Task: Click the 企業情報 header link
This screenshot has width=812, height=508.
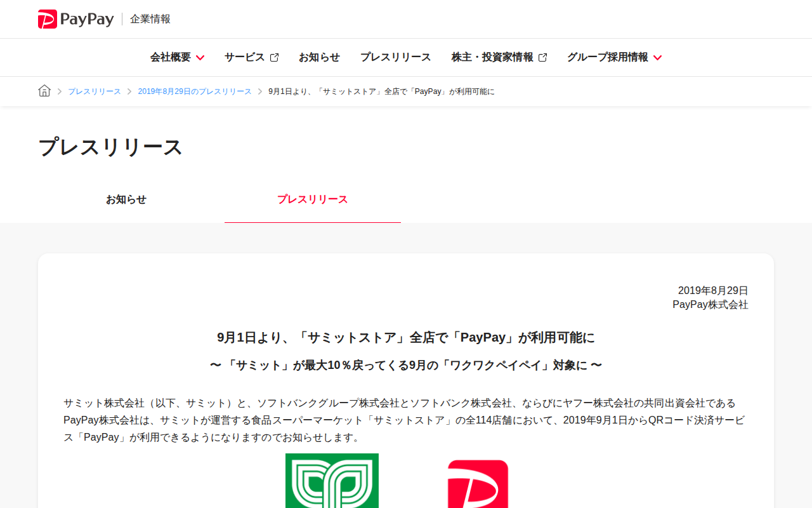Action: (x=150, y=19)
